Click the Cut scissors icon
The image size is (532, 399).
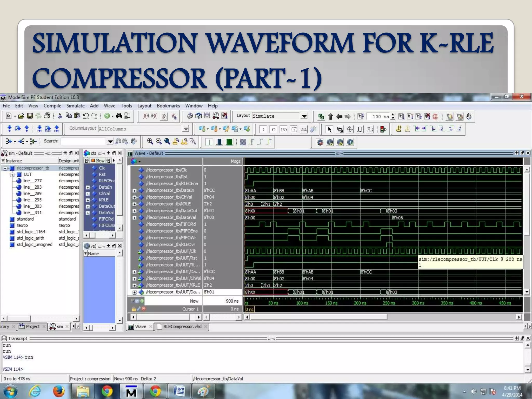(60, 116)
